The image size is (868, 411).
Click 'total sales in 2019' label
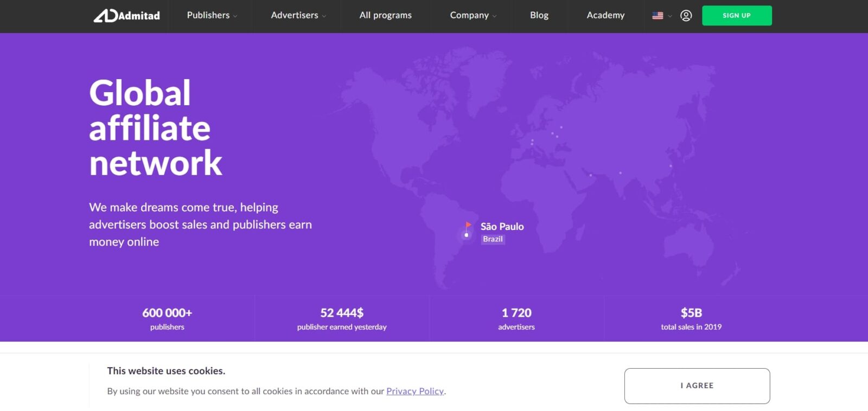691,327
